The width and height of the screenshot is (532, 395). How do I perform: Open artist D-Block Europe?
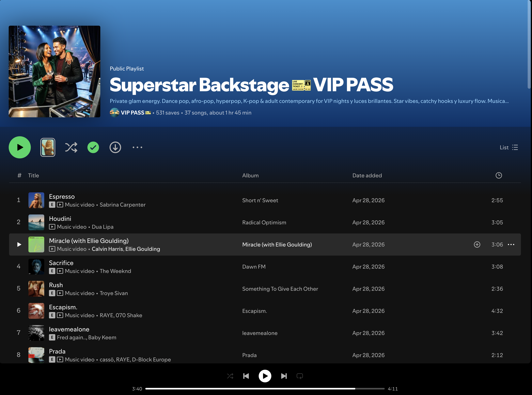point(151,360)
